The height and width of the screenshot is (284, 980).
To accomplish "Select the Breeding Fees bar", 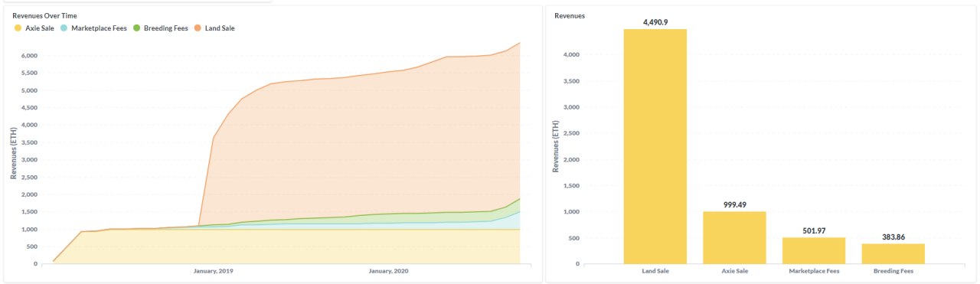I will pyautogui.click(x=893, y=254).
